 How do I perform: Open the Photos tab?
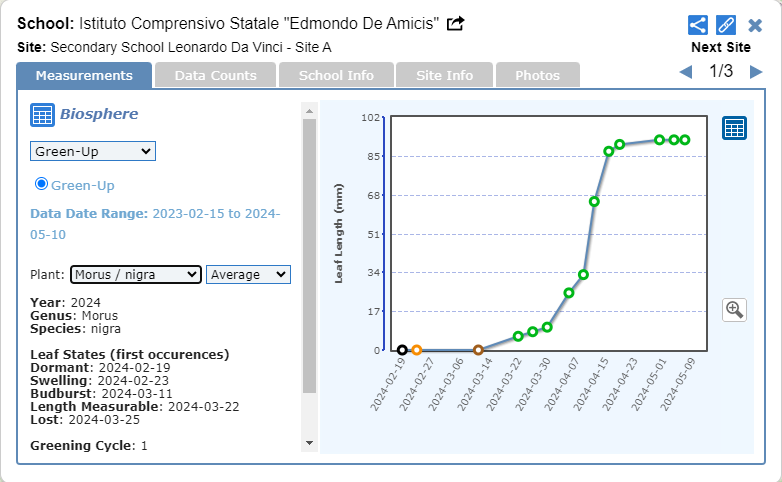tap(537, 75)
